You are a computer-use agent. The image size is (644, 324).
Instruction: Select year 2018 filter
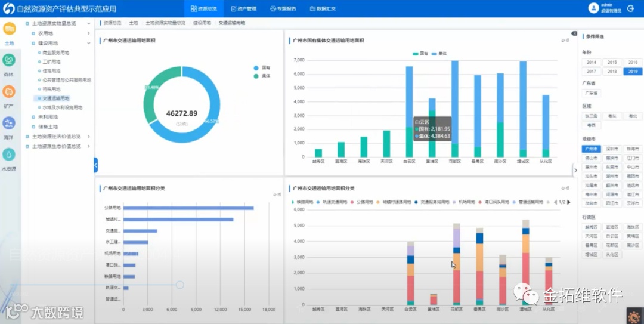point(612,71)
